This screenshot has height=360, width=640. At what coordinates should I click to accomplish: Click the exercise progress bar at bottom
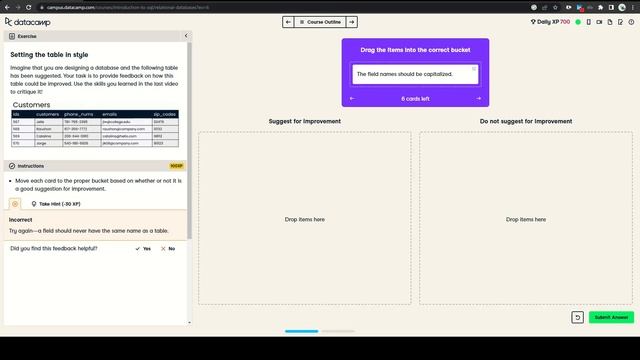point(320,331)
